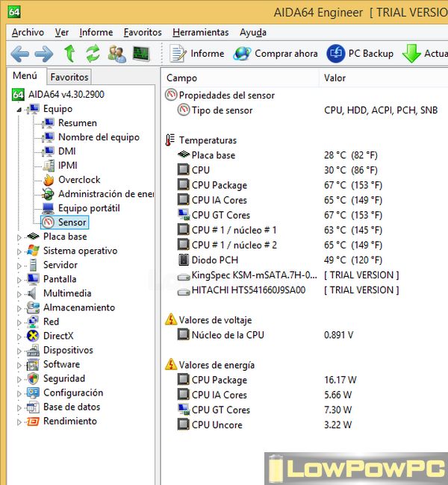Click the green up arrow toolbar icon

pyautogui.click(x=69, y=53)
